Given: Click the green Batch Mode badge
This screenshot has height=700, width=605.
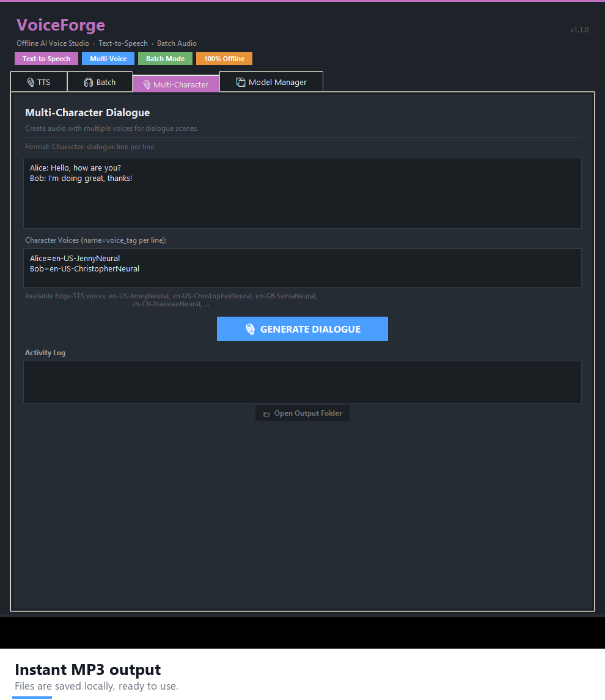Looking at the screenshot, I should (166, 59).
